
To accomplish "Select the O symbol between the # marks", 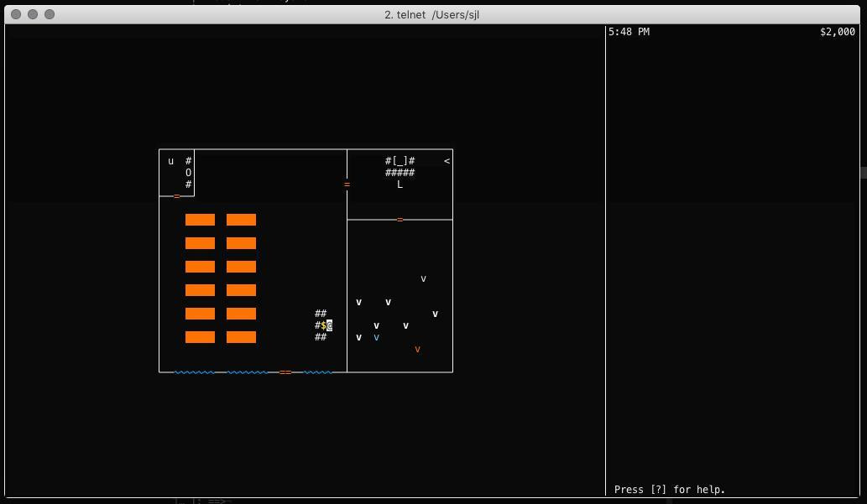I will (189, 173).
